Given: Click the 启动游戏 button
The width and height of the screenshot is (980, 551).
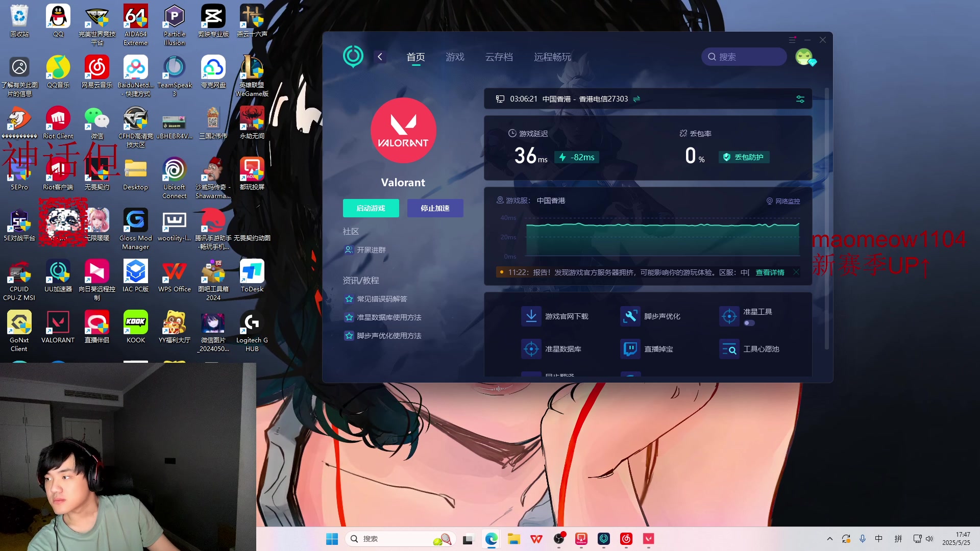Looking at the screenshot, I should (x=371, y=208).
